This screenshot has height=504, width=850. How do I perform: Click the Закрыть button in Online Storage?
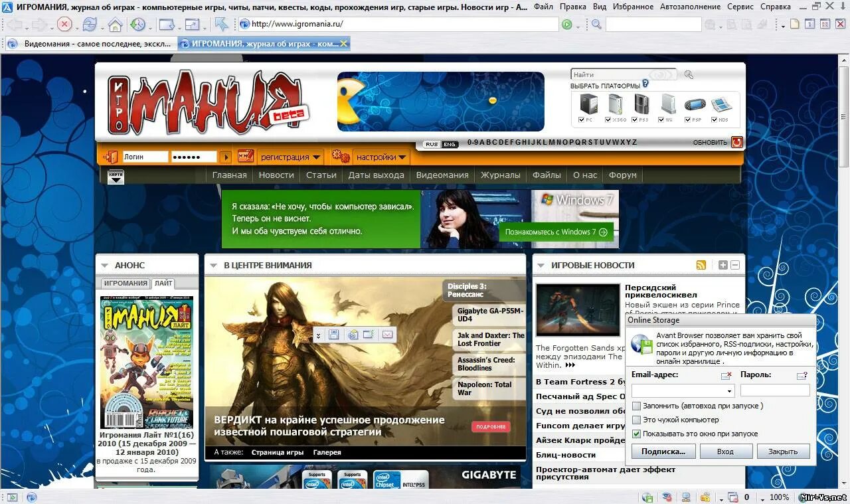coord(783,452)
